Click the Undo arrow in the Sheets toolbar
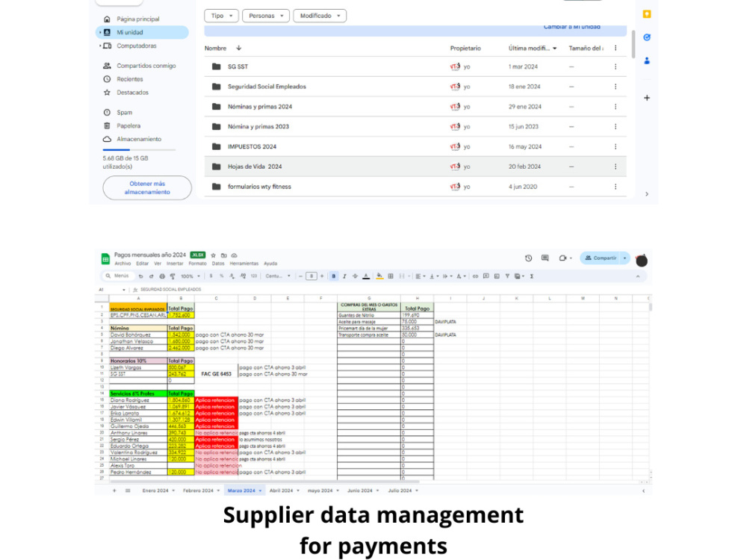The width and height of the screenshot is (747, 560). click(x=140, y=276)
